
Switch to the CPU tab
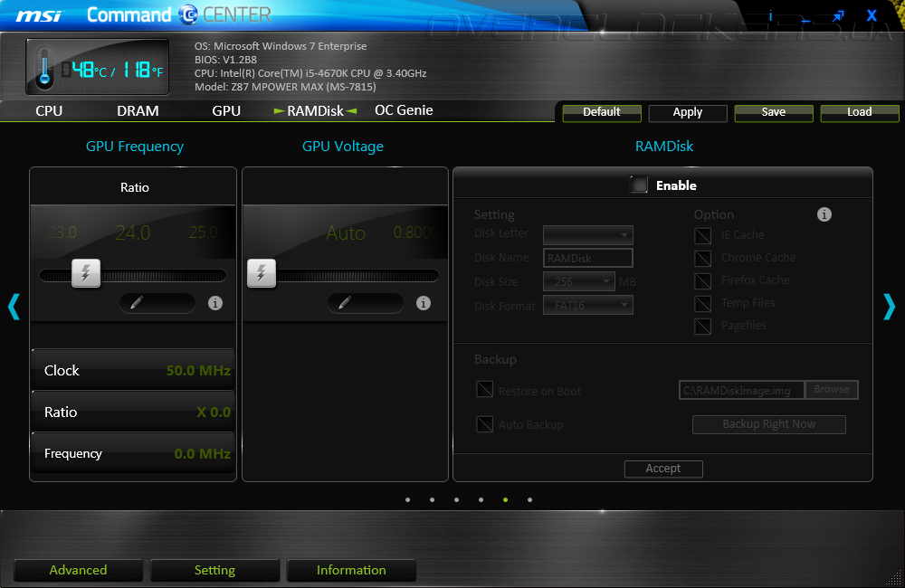[x=49, y=110]
